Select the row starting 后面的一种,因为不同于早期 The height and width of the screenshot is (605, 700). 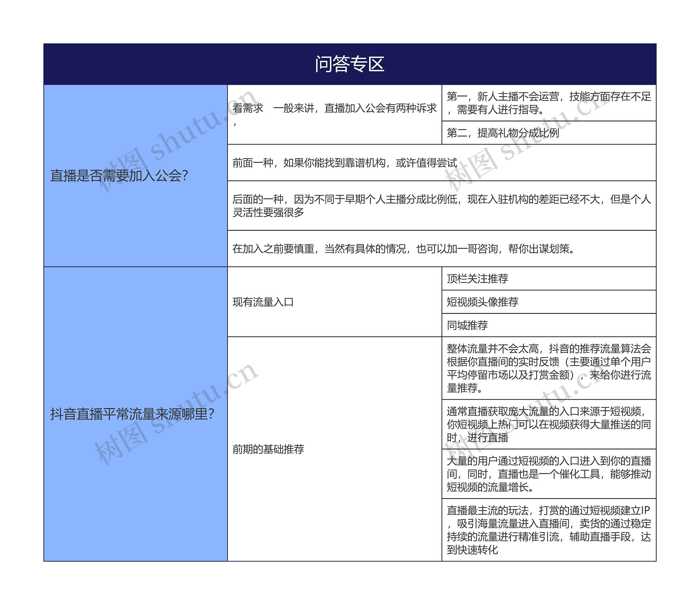[442, 206]
